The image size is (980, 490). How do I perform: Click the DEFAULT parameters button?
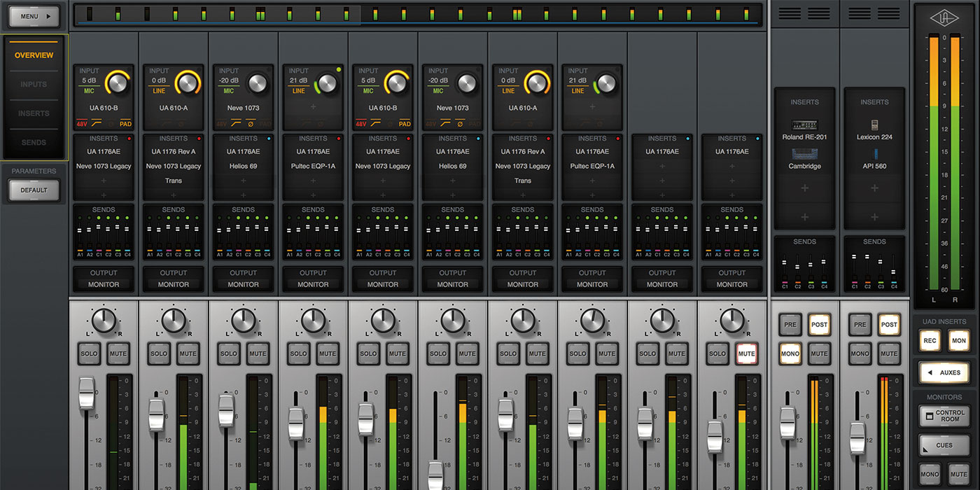coord(34,190)
